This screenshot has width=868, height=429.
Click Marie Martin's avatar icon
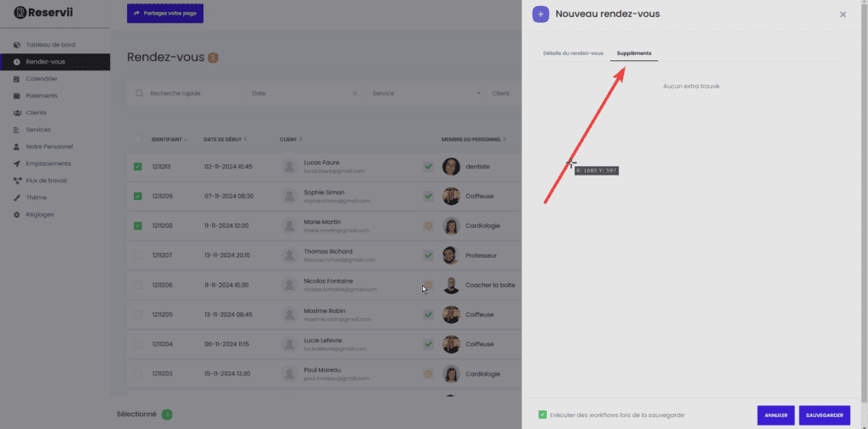(290, 226)
